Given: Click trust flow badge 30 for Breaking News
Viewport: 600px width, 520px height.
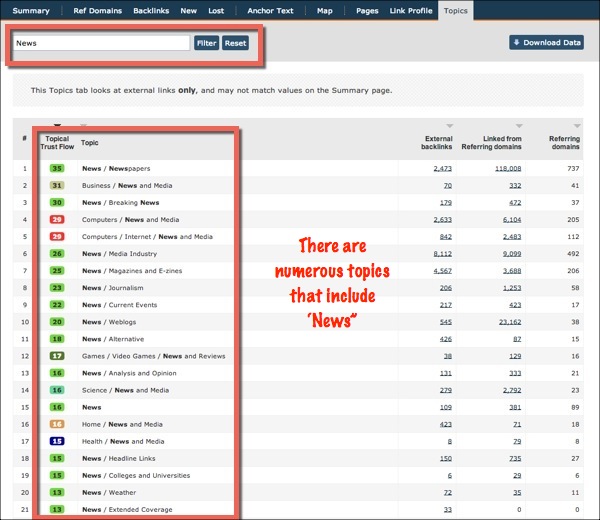Looking at the screenshot, I should click(57, 202).
